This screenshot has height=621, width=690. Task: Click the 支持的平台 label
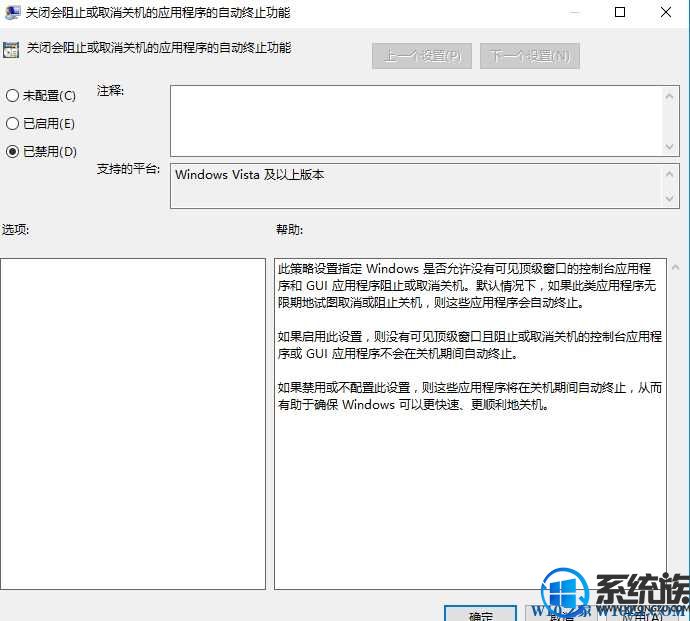coord(128,169)
